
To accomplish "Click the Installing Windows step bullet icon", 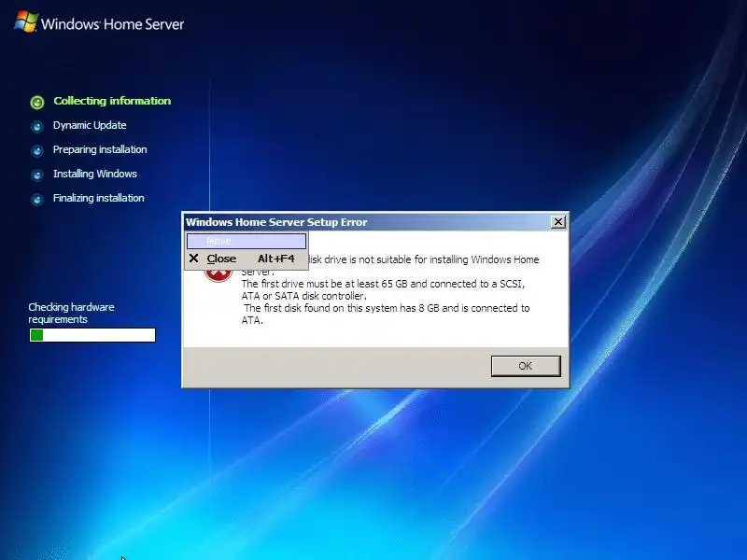I will click(x=37, y=175).
